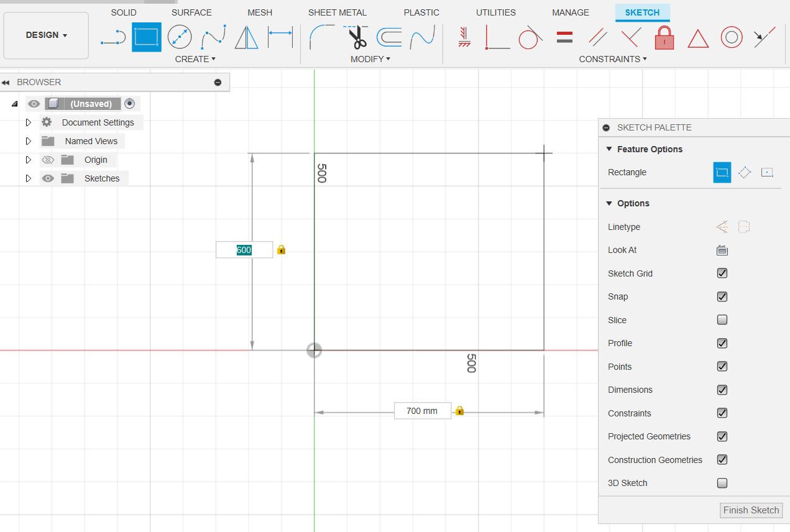Apply the Equal constraint icon
The image size is (790, 532).
tap(564, 37)
